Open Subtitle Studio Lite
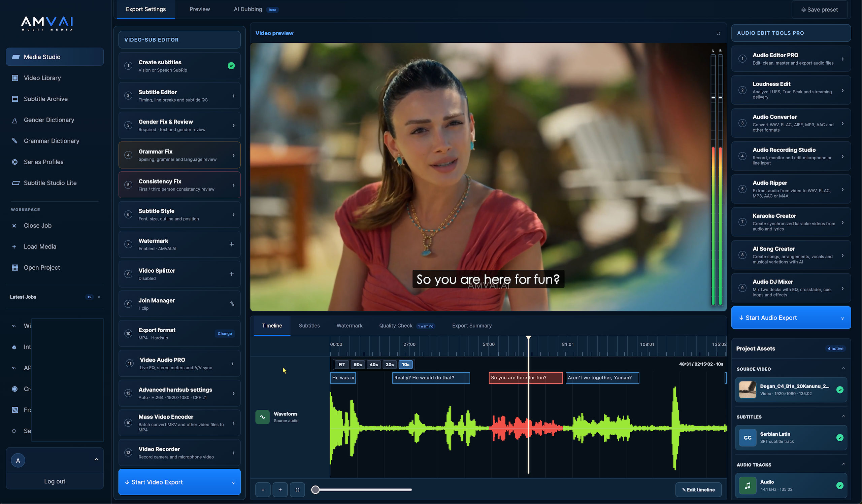 click(55, 183)
